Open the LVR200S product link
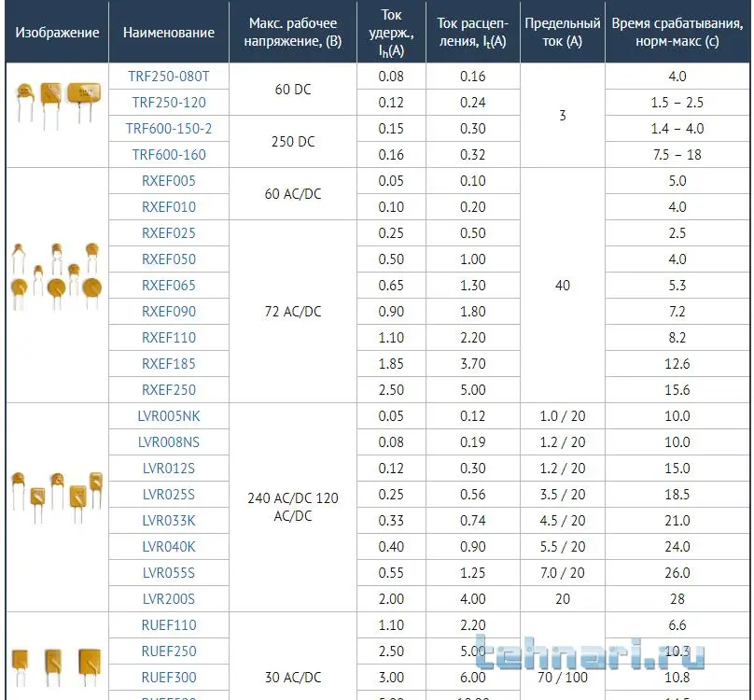The image size is (754, 700). (x=169, y=599)
